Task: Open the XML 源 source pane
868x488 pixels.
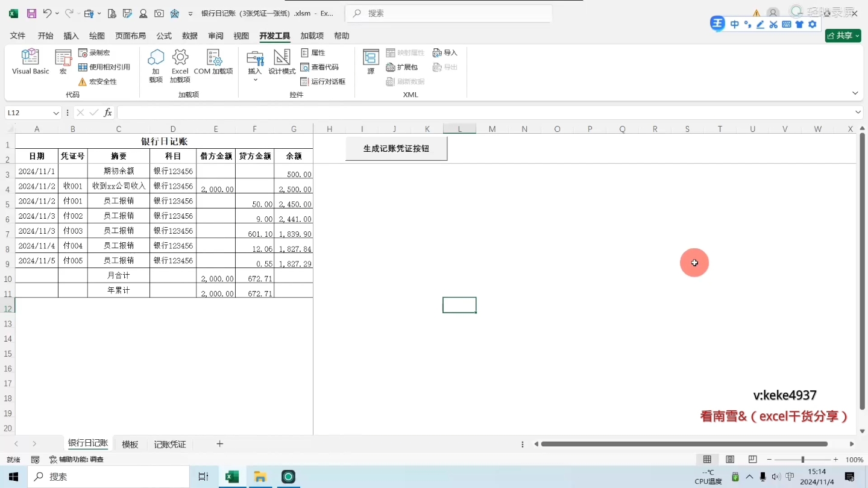Action: 371,62
